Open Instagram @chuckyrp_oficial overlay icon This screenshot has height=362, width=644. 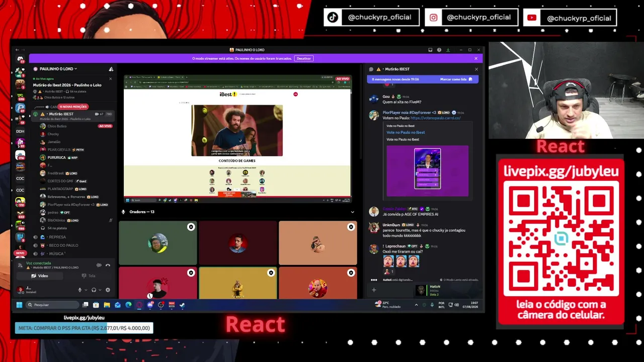click(433, 18)
